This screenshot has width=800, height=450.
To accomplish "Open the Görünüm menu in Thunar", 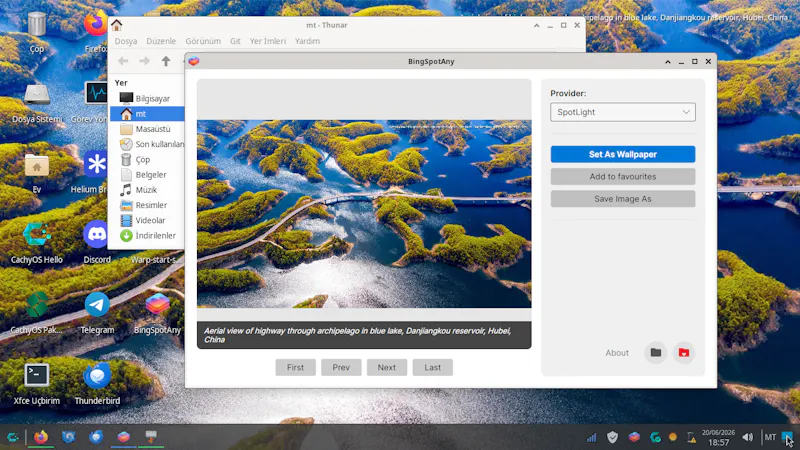I will (203, 41).
